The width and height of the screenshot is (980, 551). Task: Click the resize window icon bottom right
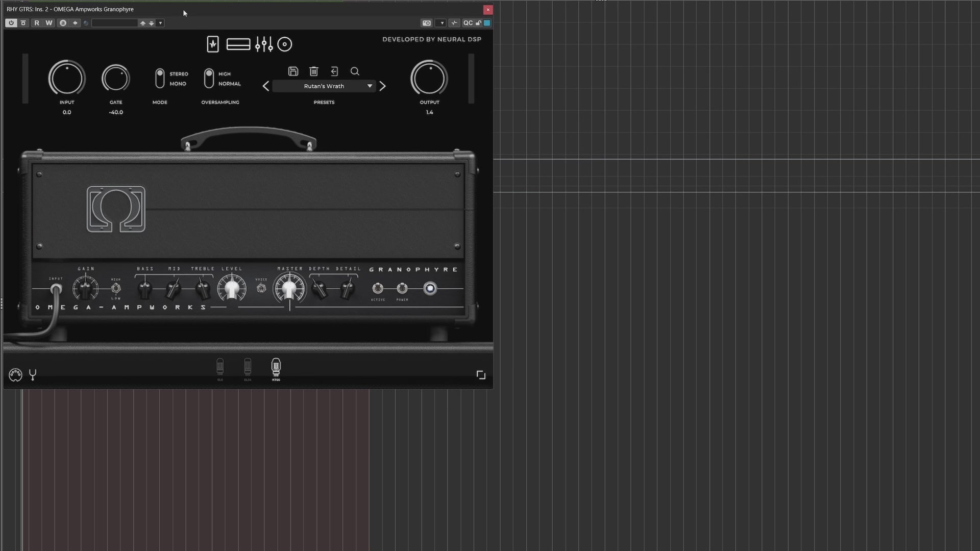pyautogui.click(x=481, y=375)
